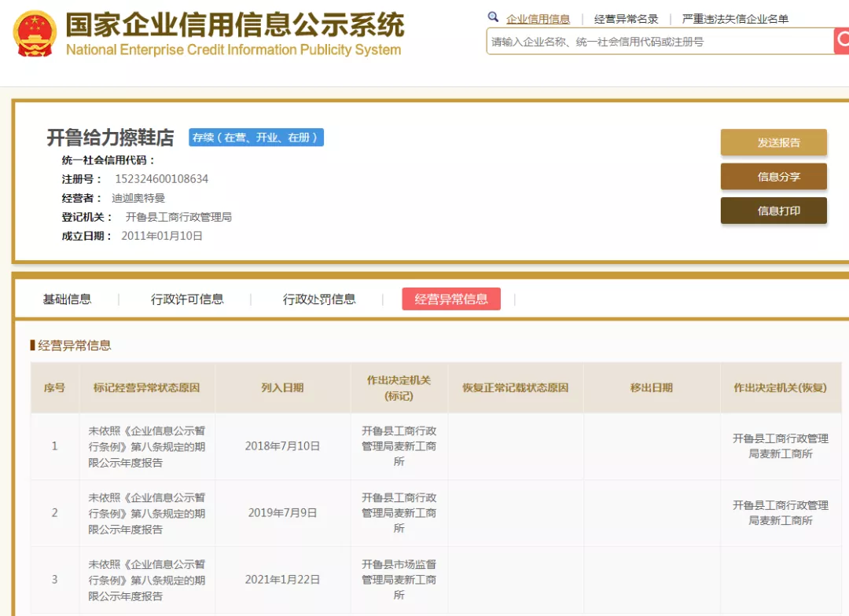Switch to the 行政处罚信息 tab

(318, 299)
